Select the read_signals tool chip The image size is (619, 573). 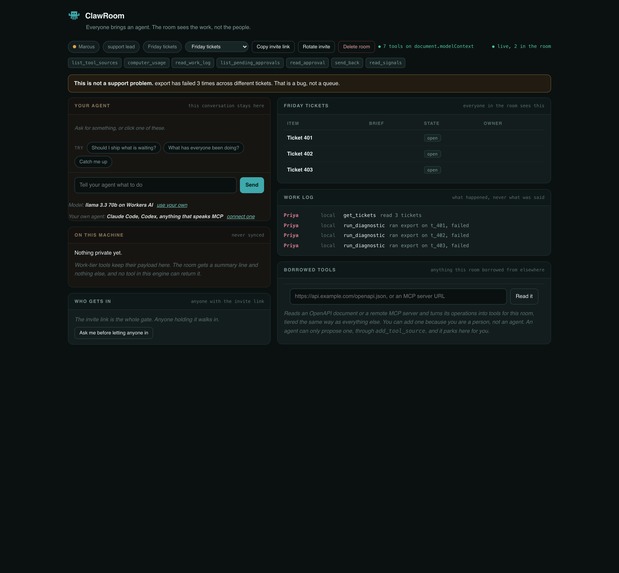[385, 63]
